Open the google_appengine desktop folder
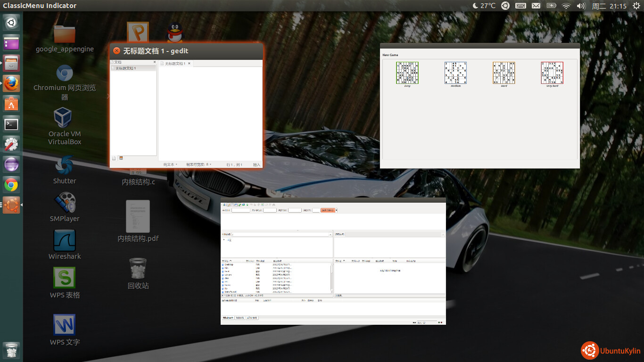 (x=65, y=38)
